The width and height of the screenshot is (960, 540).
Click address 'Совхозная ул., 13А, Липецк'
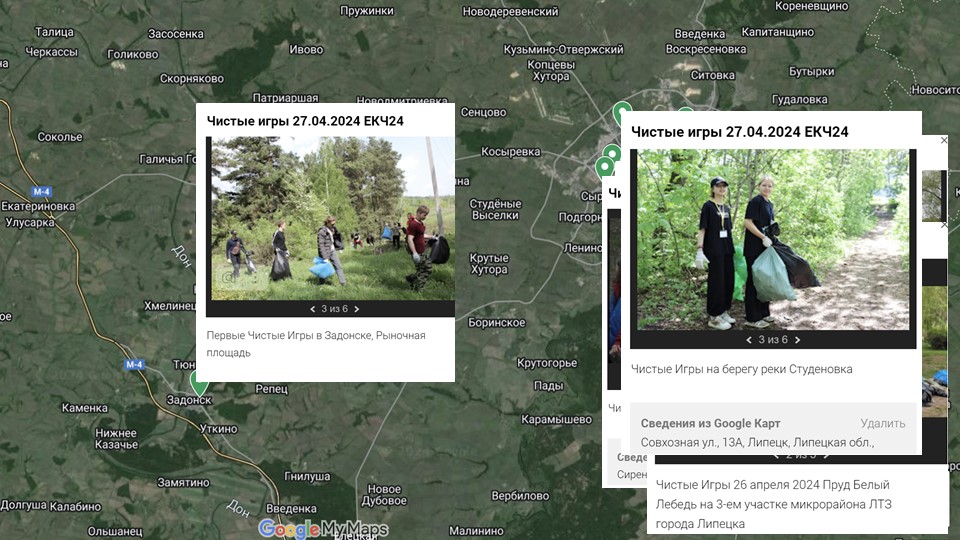pos(757,442)
